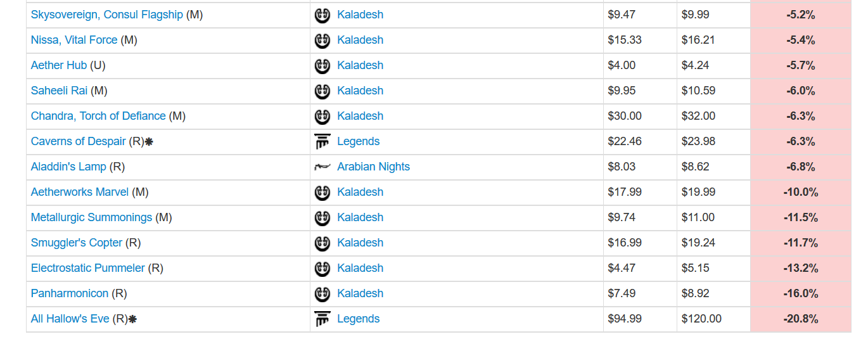Click Legends set icon in Caverns of Despair row

pyautogui.click(x=322, y=141)
